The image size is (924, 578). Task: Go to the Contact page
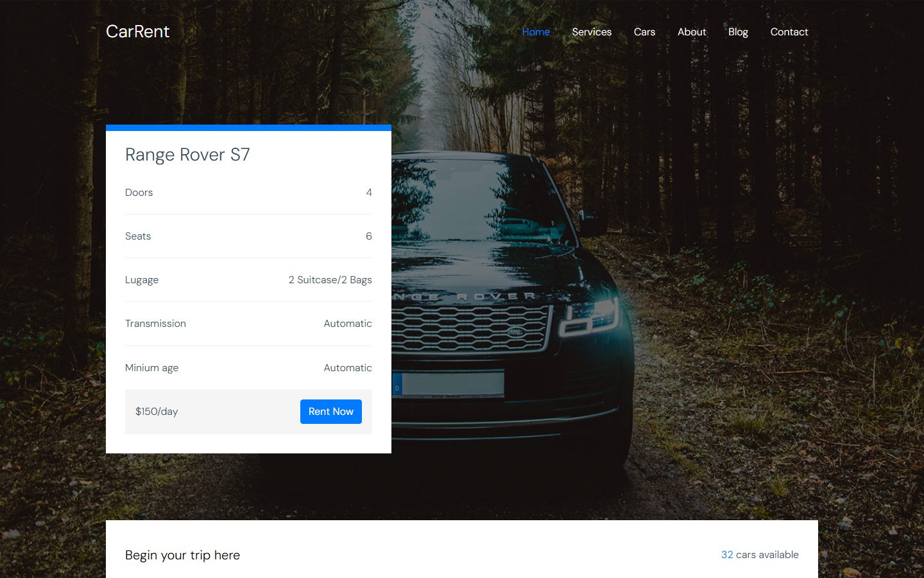click(789, 31)
